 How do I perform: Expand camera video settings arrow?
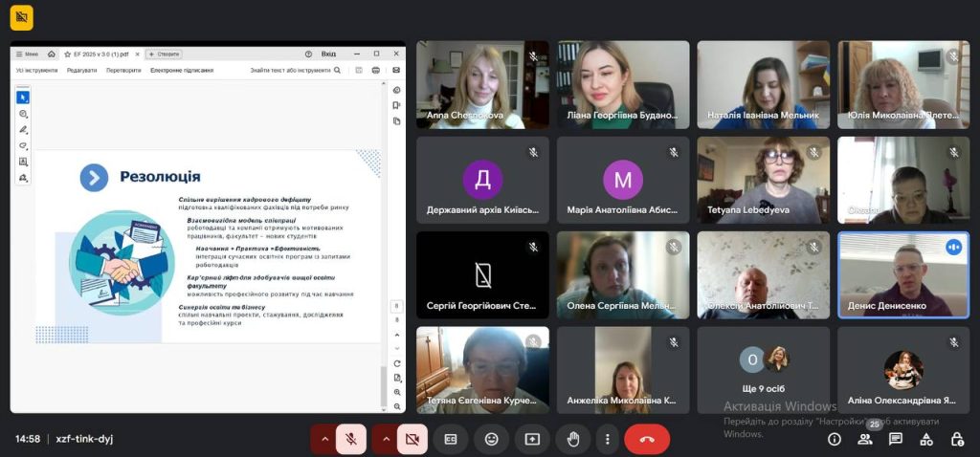tap(387, 439)
